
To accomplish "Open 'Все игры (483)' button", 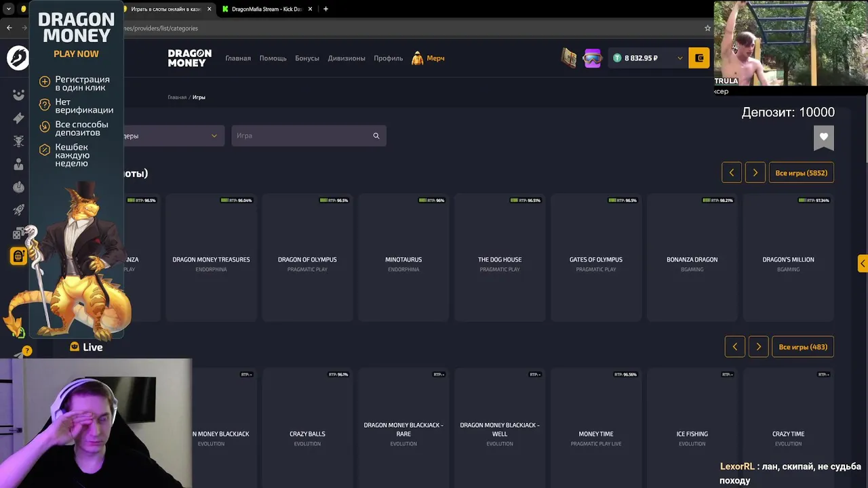I will [x=803, y=347].
